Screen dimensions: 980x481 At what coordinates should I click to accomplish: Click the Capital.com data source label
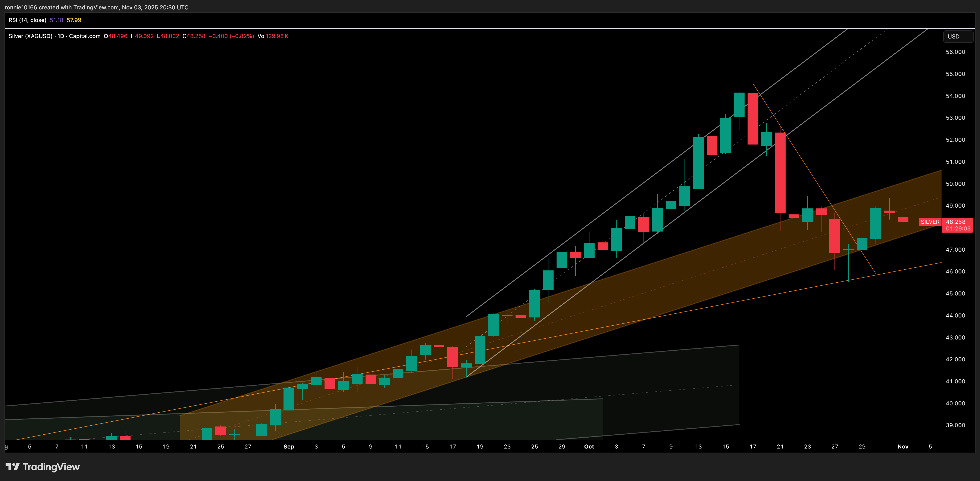coord(84,36)
